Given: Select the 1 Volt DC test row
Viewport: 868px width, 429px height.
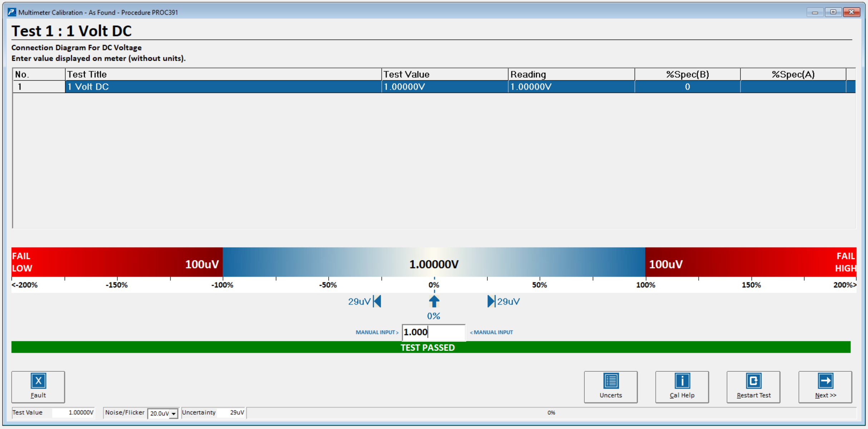Looking at the screenshot, I should (x=223, y=87).
